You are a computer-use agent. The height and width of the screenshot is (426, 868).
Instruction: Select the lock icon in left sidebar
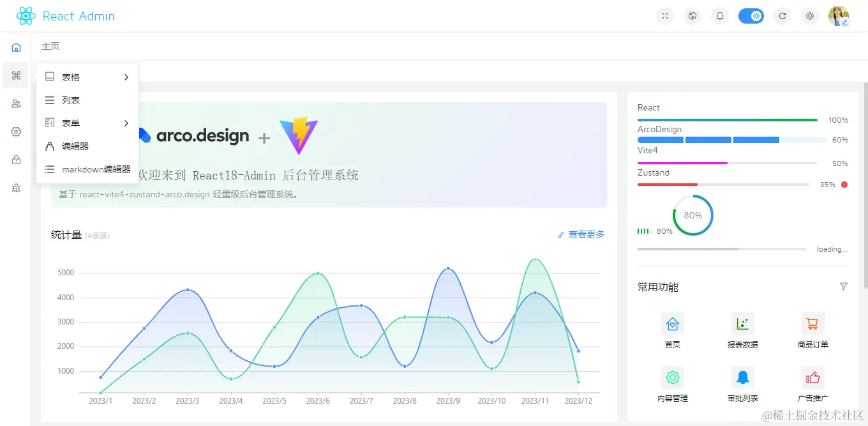15,160
